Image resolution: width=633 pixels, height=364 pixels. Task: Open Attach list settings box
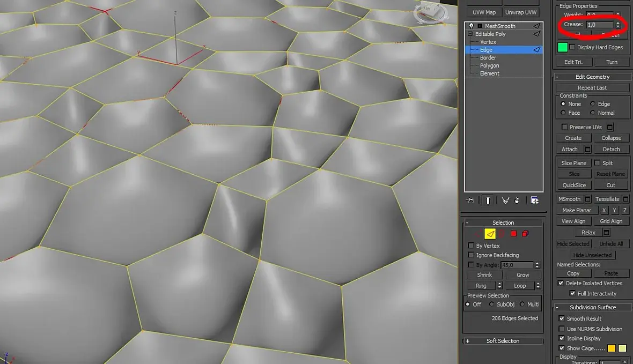(x=587, y=150)
